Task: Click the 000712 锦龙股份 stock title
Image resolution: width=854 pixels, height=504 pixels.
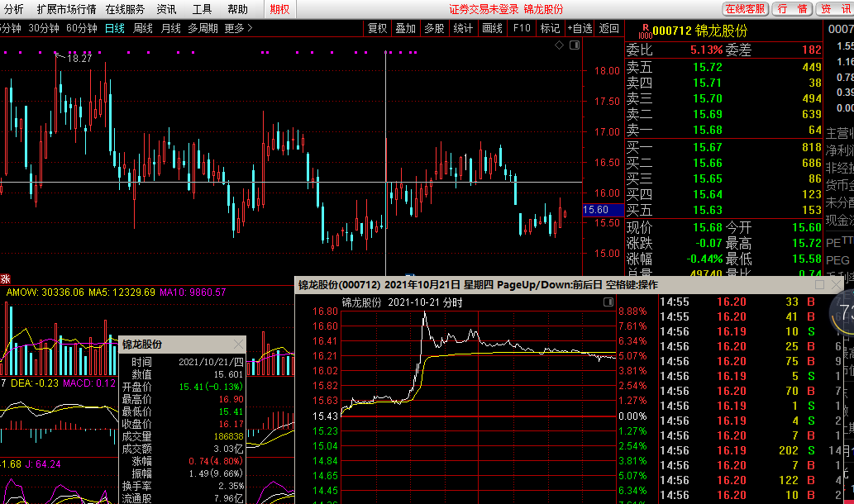Action: pyautogui.click(x=700, y=31)
